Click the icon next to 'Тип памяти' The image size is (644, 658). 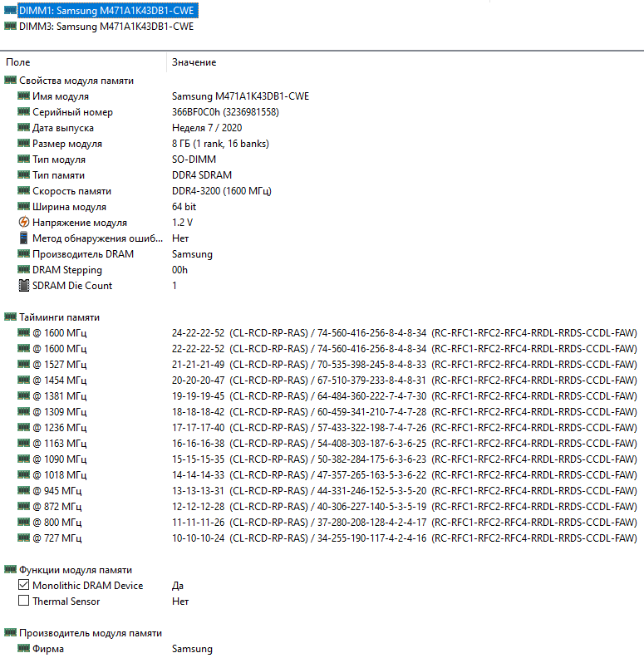pos(23,174)
